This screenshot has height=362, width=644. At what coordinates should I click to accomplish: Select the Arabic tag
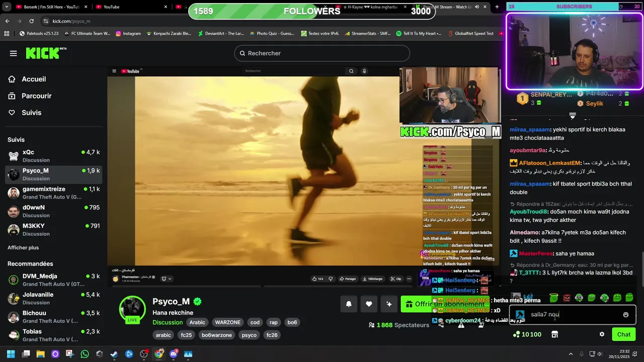(x=197, y=322)
